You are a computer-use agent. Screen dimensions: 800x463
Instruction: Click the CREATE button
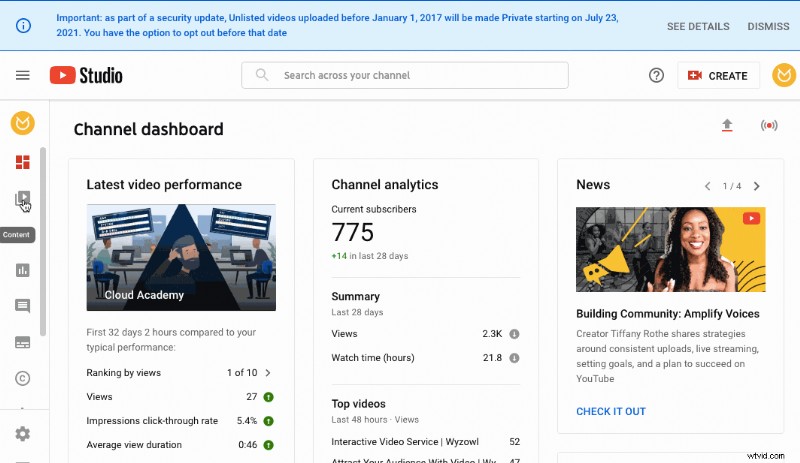tap(718, 76)
